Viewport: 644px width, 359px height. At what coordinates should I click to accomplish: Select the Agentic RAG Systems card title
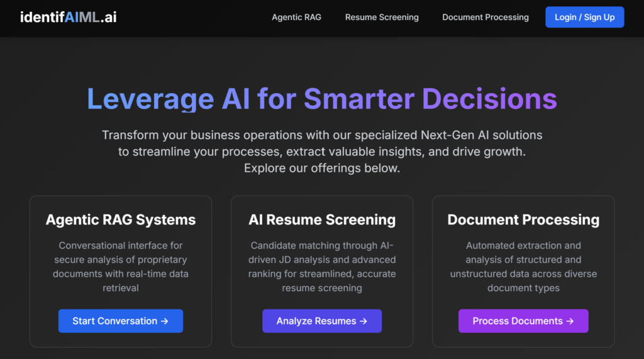(121, 219)
